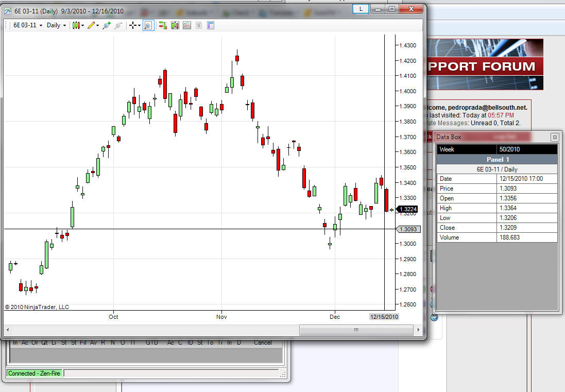This screenshot has height=392, width=565.
Task: Click the L window link button
Action: (x=361, y=9)
